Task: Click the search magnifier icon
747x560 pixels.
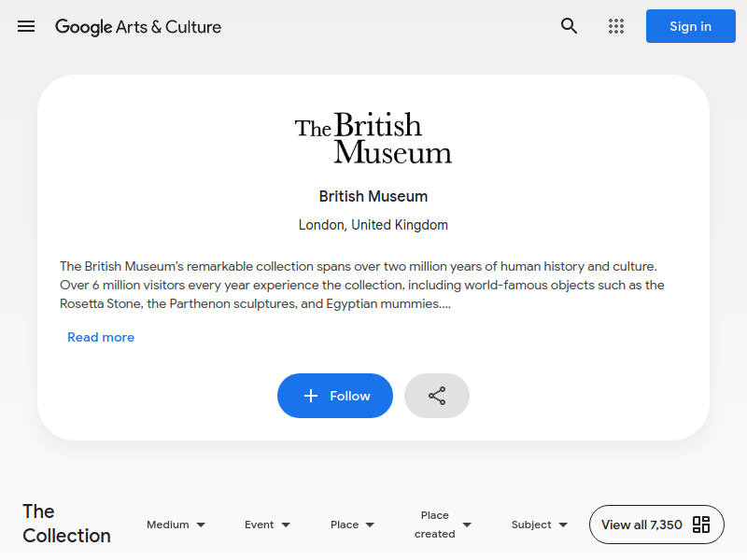Action: [x=569, y=26]
